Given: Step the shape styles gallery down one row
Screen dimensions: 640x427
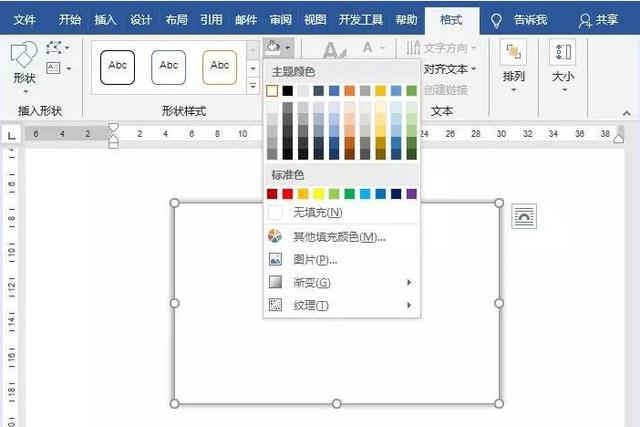Looking at the screenshot, I should click(x=253, y=68).
